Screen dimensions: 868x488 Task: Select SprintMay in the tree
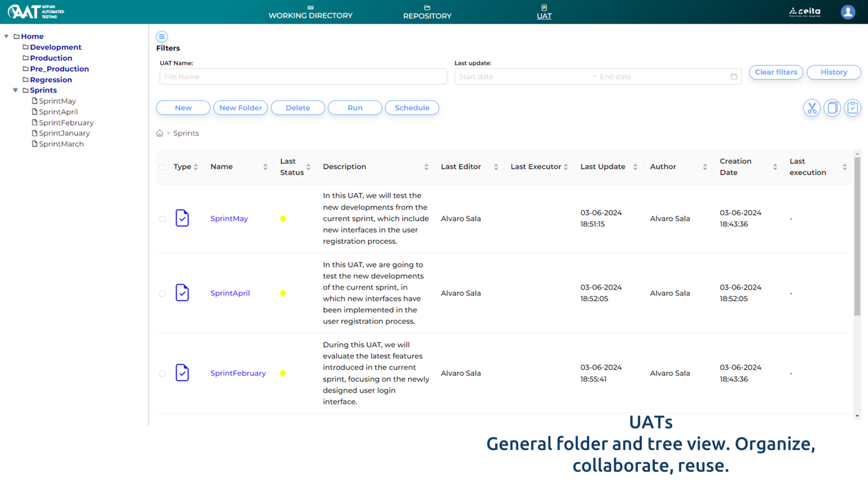(x=57, y=101)
